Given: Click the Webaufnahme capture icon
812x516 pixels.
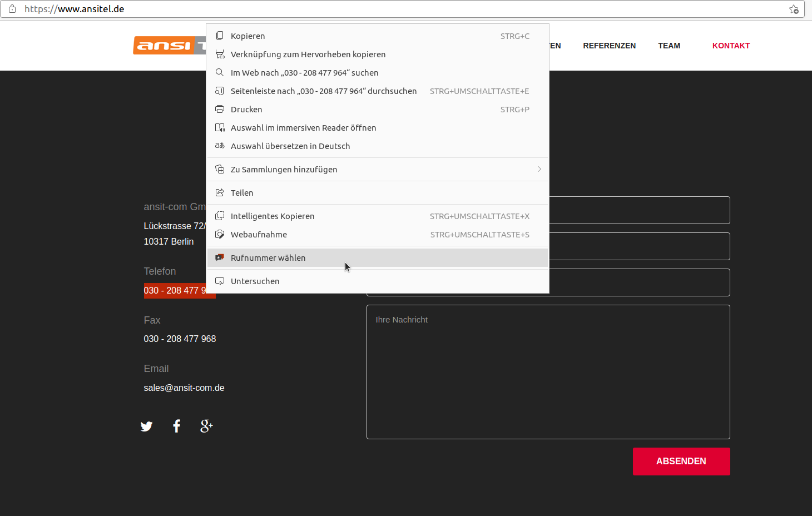Looking at the screenshot, I should coord(220,234).
